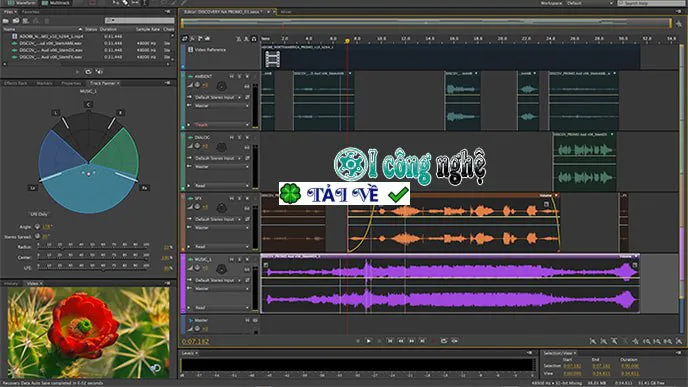Click the LFE Only button
The image size is (688, 387).
[x=39, y=214]
